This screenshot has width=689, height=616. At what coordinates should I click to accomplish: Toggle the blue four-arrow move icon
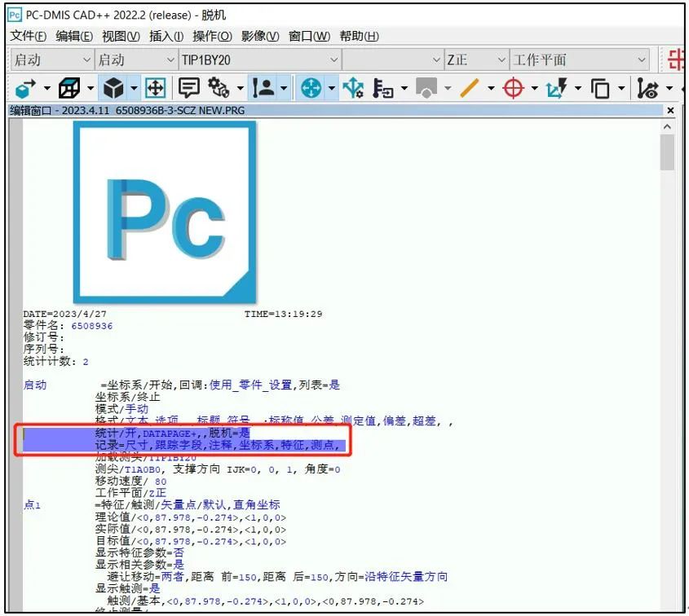pyautogui.click(x=311, y=88)
